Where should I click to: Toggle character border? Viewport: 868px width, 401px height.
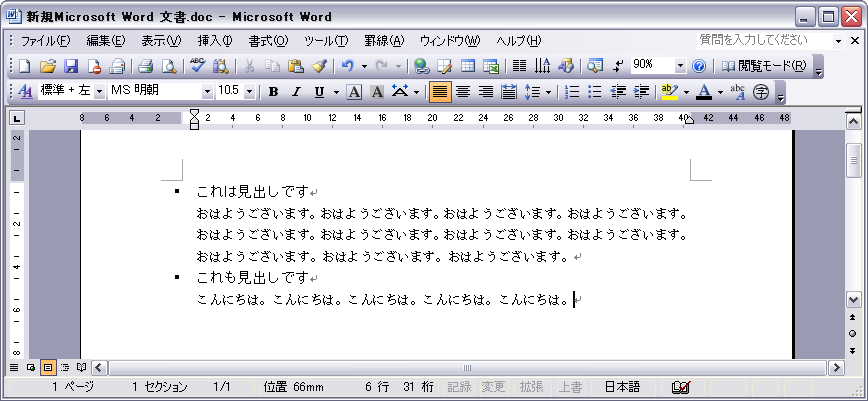click(x=354, y=92)
